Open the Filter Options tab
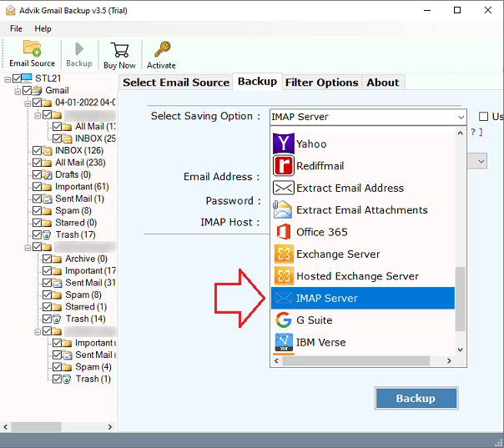Viewport: 504px width, 448px height. (x=322, y=83)
